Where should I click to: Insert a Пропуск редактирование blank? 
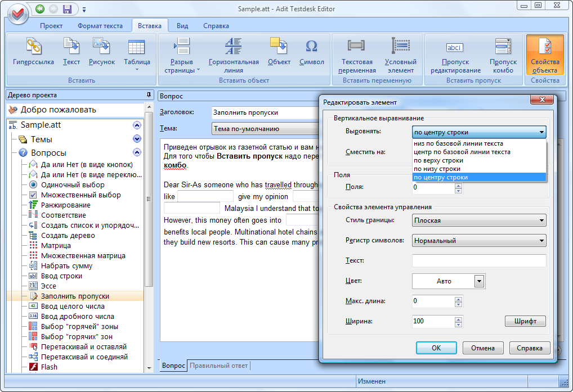click(455, 55)
